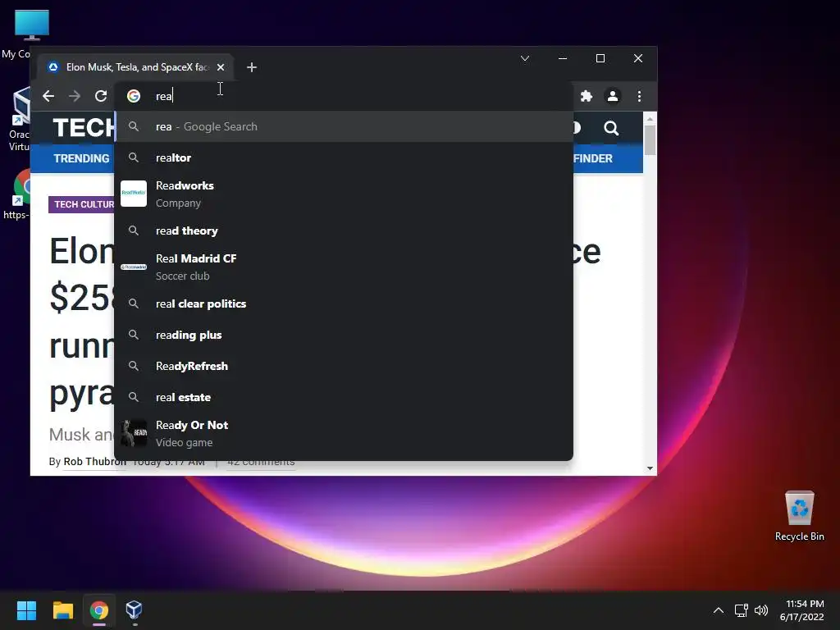Image resolution: width=840 pixels, height=630 pixels.
Task: Click the TECH CULTURE category tag
Action: (83, 204)
